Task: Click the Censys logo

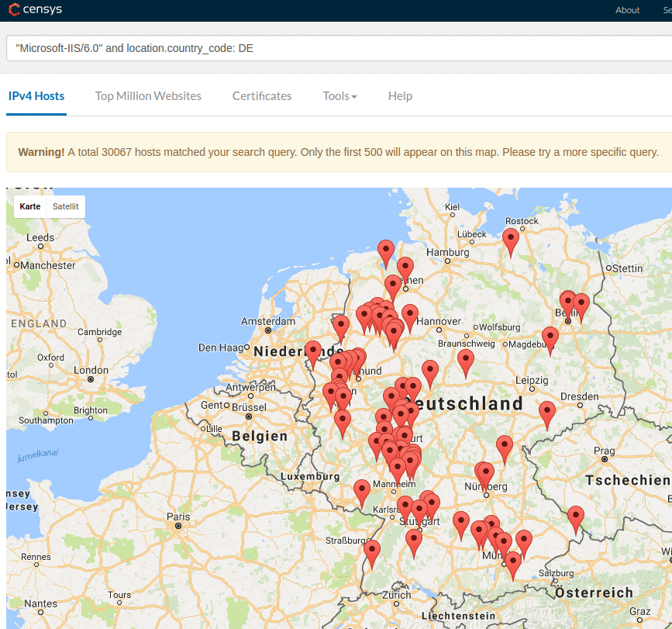Action: [x=35, y=9]
